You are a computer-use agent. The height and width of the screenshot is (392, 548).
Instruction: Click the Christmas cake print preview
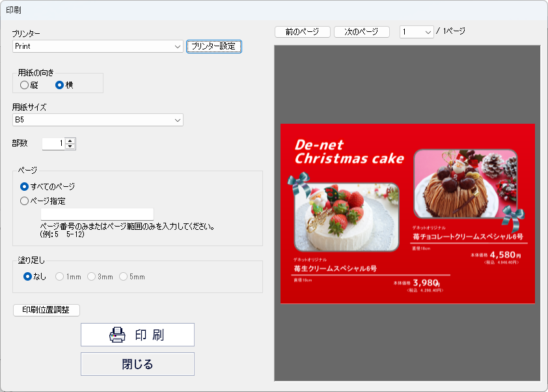click(x=407, y=214)
